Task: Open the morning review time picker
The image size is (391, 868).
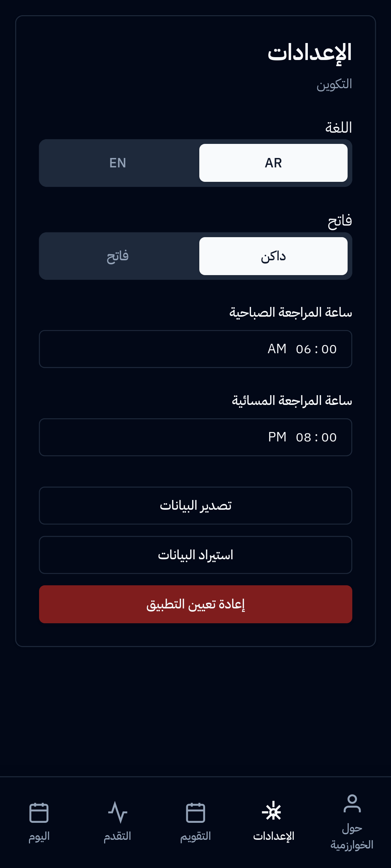Action: (x=195, y=349)
